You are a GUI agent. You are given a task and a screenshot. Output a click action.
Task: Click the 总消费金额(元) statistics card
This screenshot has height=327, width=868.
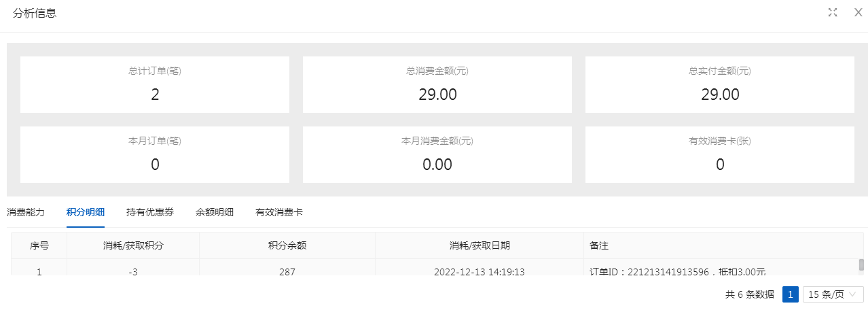tap(437, 84)
